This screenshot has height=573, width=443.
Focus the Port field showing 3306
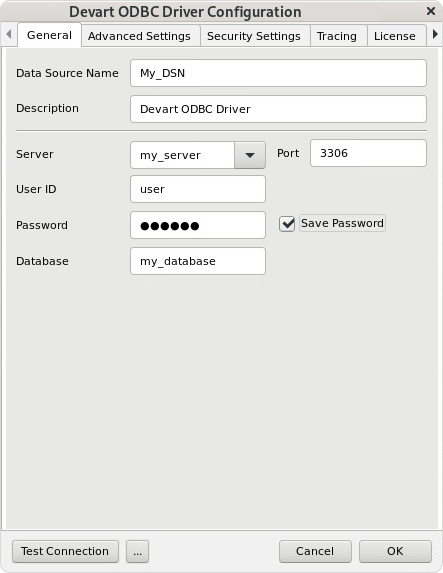tap(368, 153)
